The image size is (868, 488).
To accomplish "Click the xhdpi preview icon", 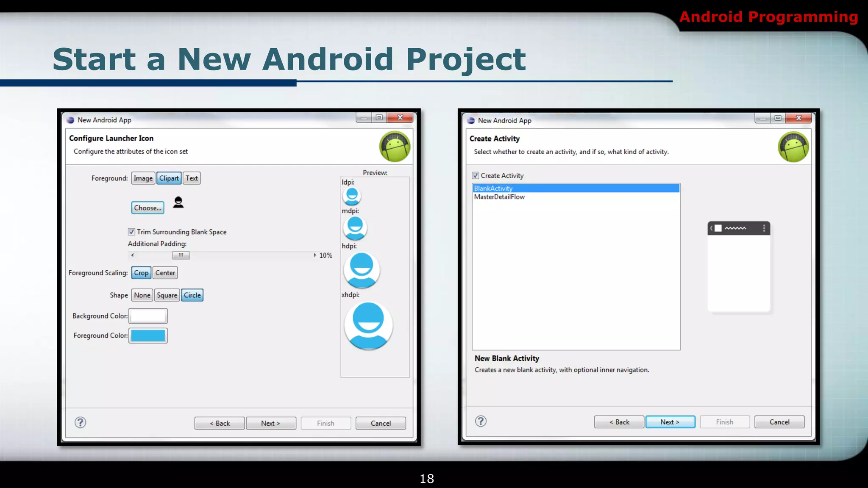I will (x=368, y=325).
